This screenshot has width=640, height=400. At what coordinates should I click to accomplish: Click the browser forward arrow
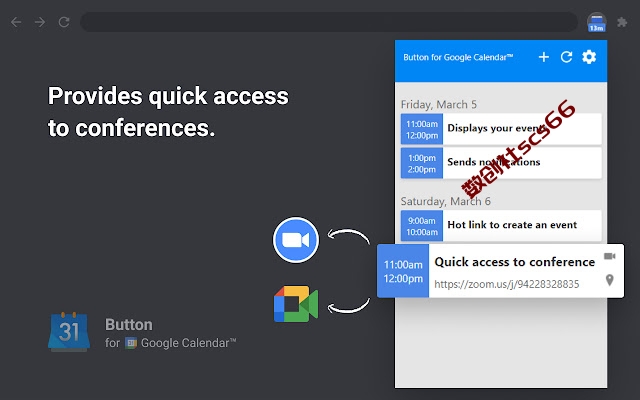click(40, 22)
